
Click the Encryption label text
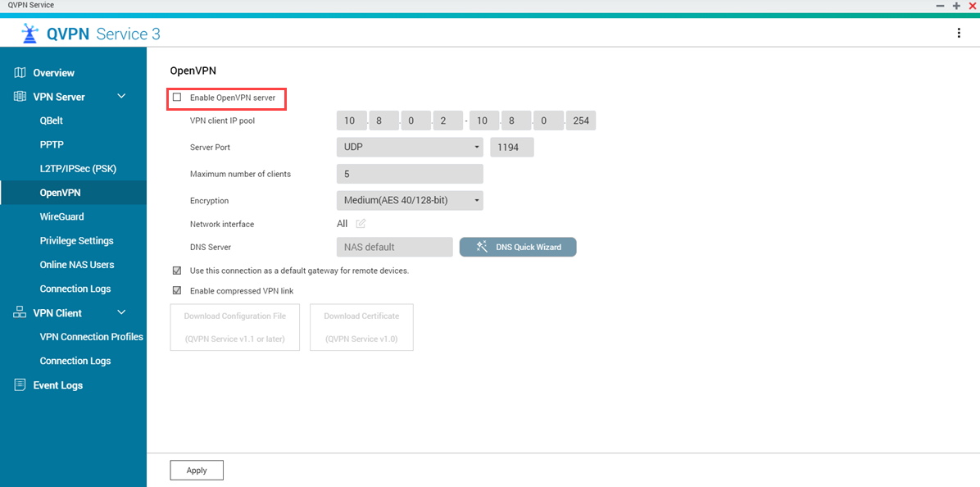tap(210, 201)
